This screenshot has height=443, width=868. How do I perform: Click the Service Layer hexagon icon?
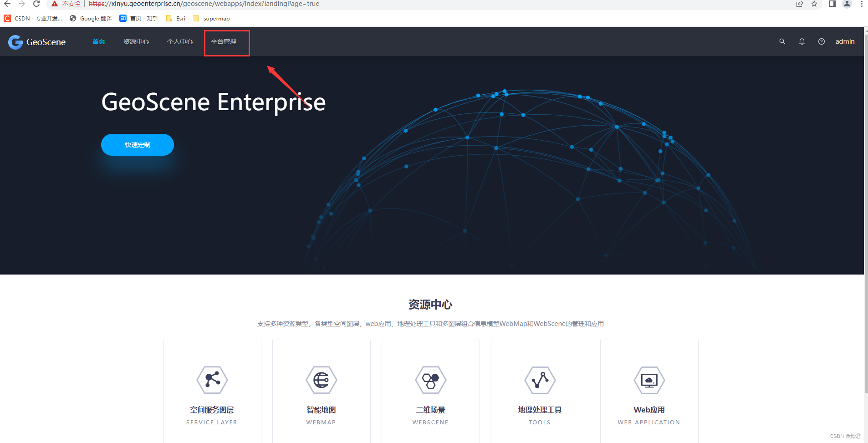click(212, 380)
